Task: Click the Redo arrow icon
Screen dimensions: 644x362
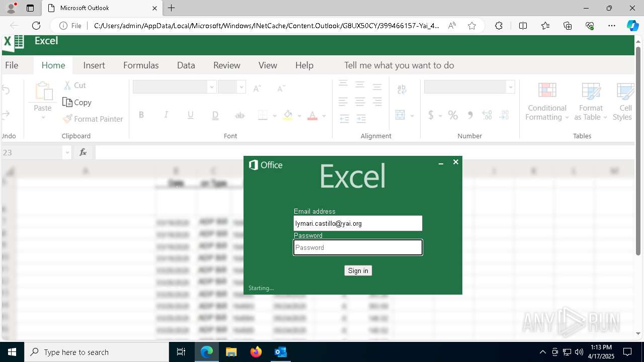Action: (6, 115)
